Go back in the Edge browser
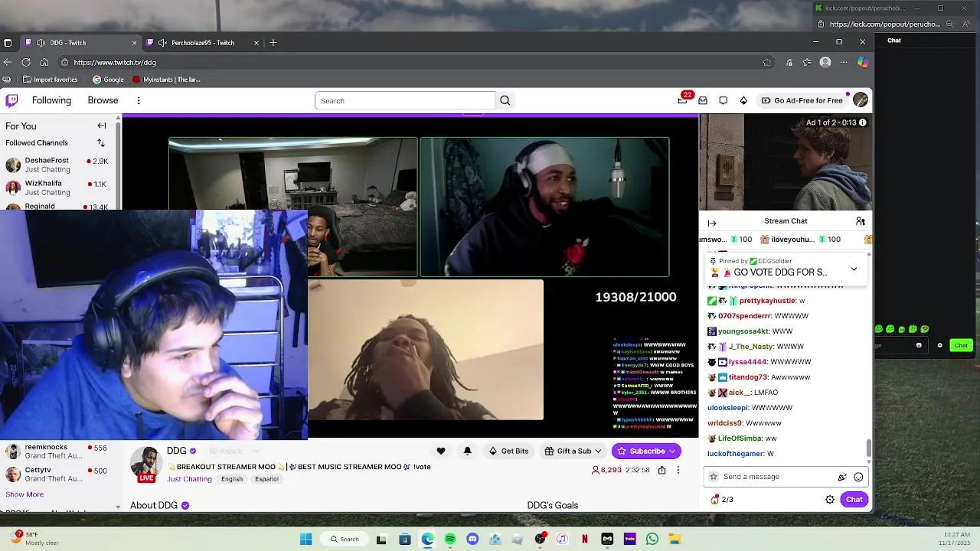This screenshot has width=980, height=551. [x=8, y=62]
